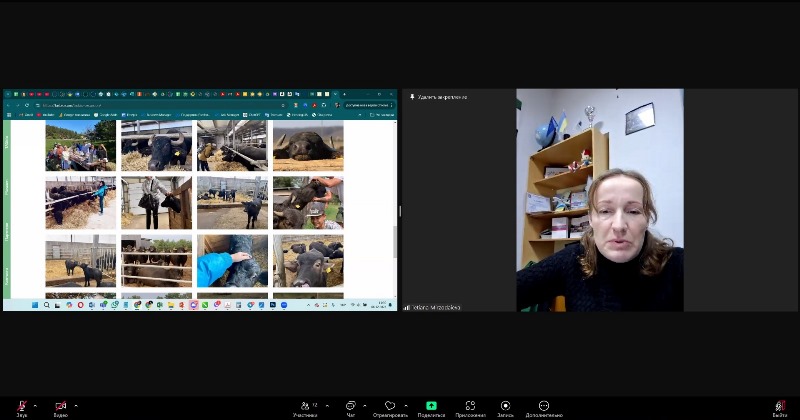This screenshot has height=420, width=800.
Task: Open the photo of herd behind metal rail
Action: pyautogui.click(x=157, y=261)
